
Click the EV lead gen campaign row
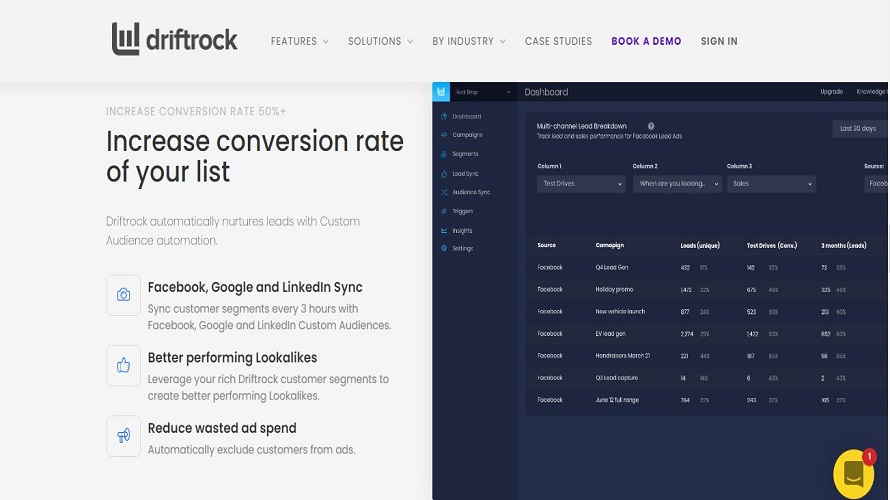tap(707, 334)
